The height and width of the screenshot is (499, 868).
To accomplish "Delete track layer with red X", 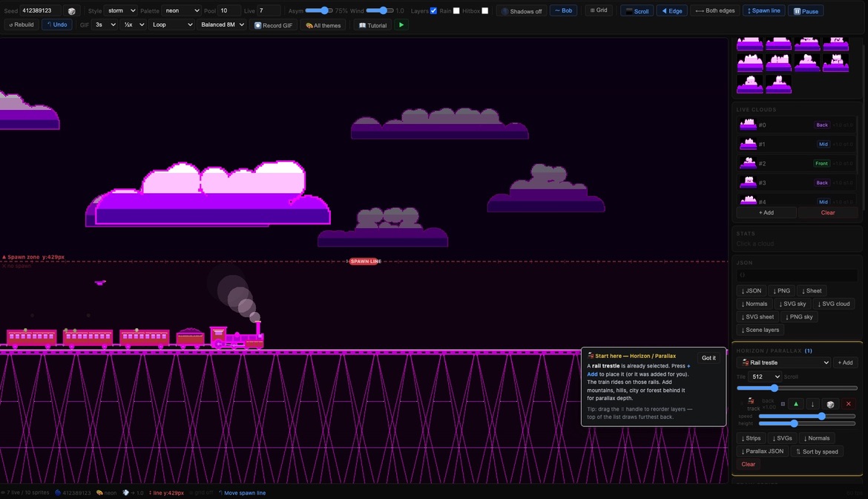I will (848, 404).
